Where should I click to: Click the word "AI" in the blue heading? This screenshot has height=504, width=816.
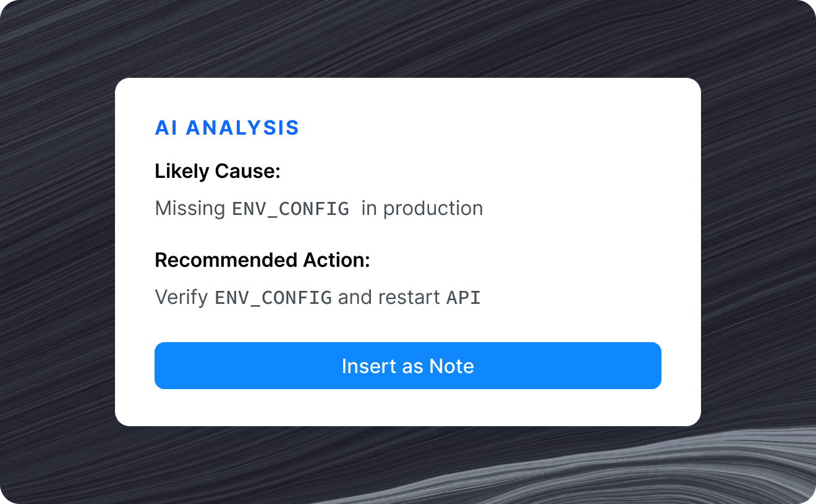(166, 128)
